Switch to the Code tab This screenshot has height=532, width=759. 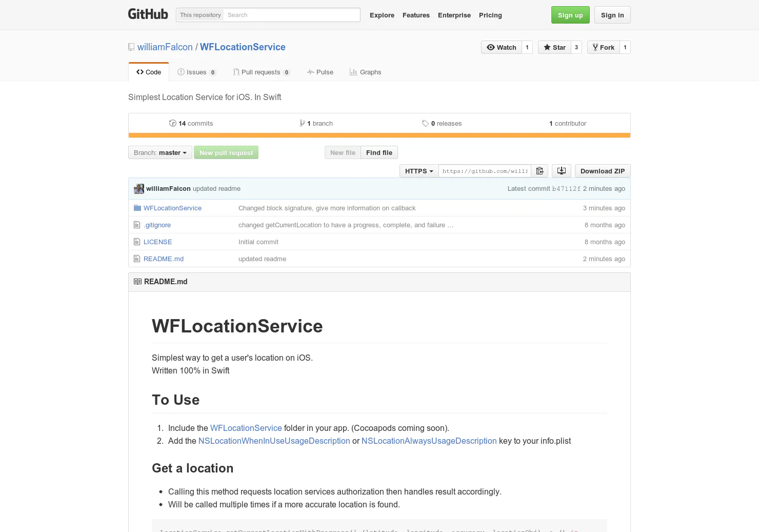[x=149, y=72]
